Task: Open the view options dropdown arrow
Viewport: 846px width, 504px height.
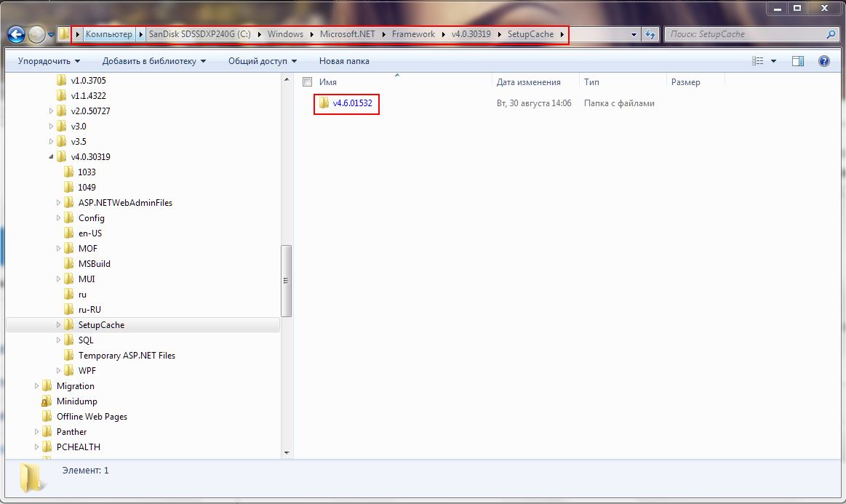Action: tap(773, 61)
